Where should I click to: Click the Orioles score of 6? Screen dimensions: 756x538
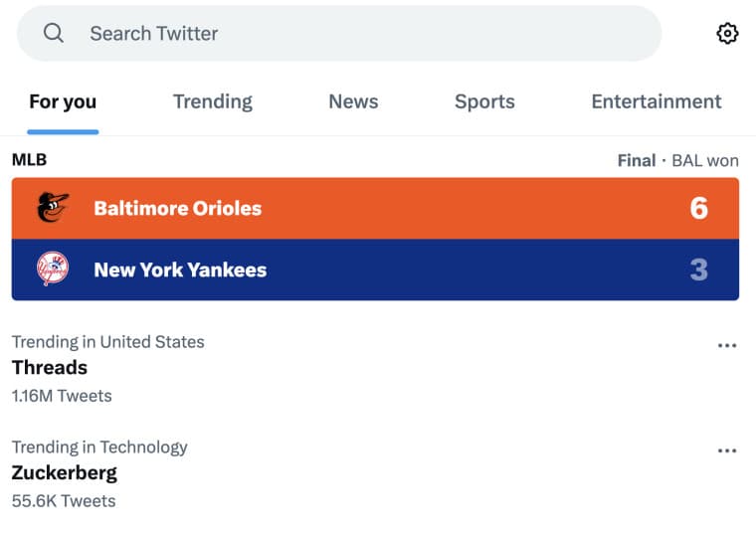698,208
